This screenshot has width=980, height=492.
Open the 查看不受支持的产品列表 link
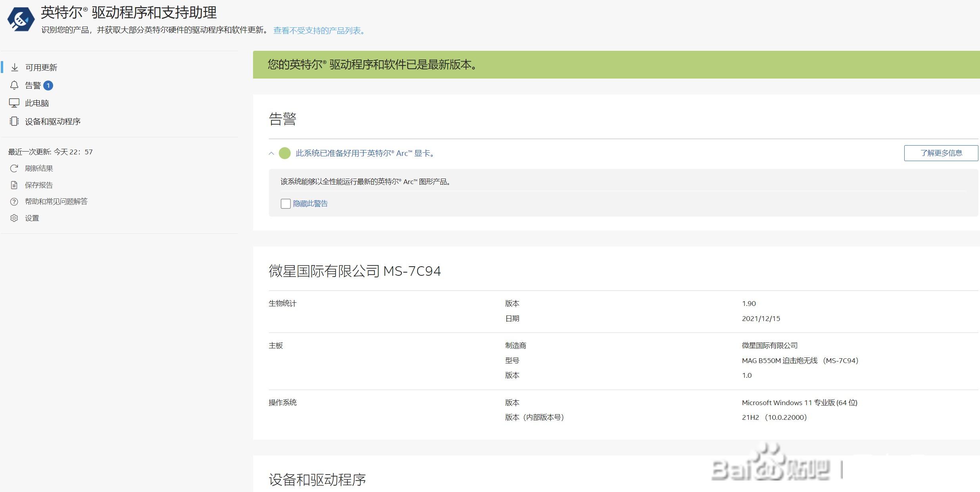click(x=319, y=31)
